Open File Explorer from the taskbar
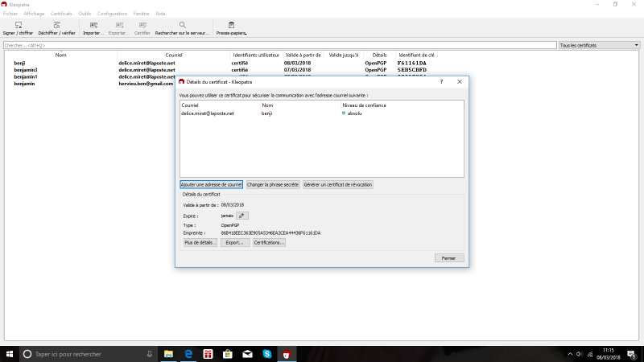This screenshot has width=644, height=362. (x=168, y=354)
